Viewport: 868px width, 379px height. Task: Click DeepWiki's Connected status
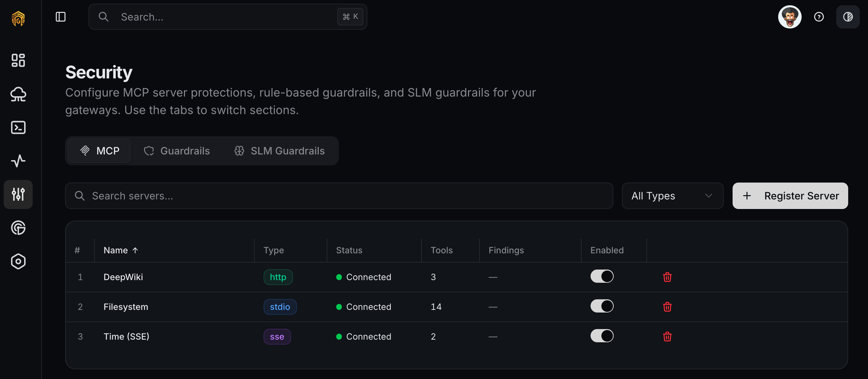click(x=364, y=277)
